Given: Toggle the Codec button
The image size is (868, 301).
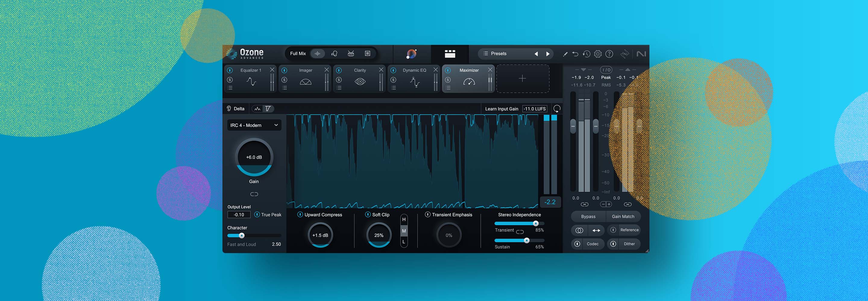Looking at the screenshot, I should click(588, 244).
